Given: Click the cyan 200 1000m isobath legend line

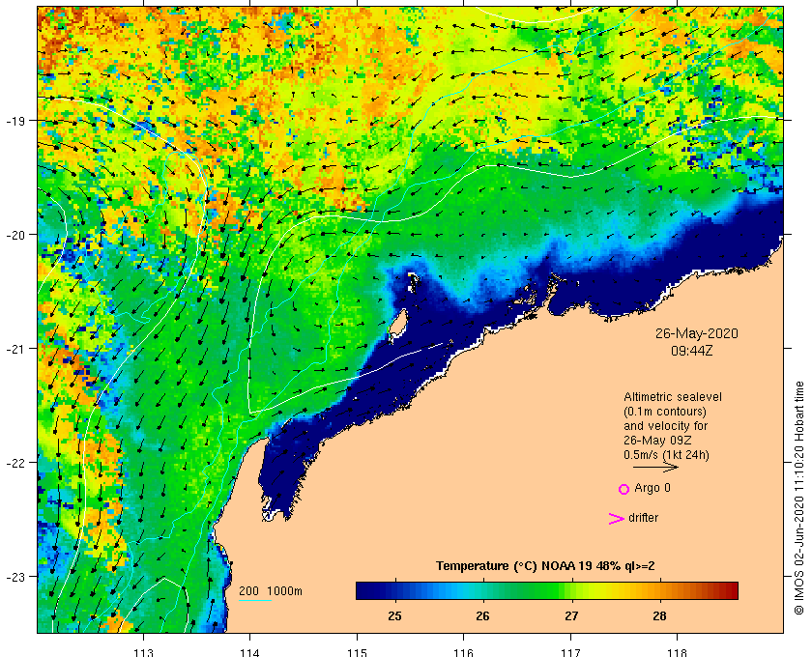Looking at the screenshot, I should point(255,601).
